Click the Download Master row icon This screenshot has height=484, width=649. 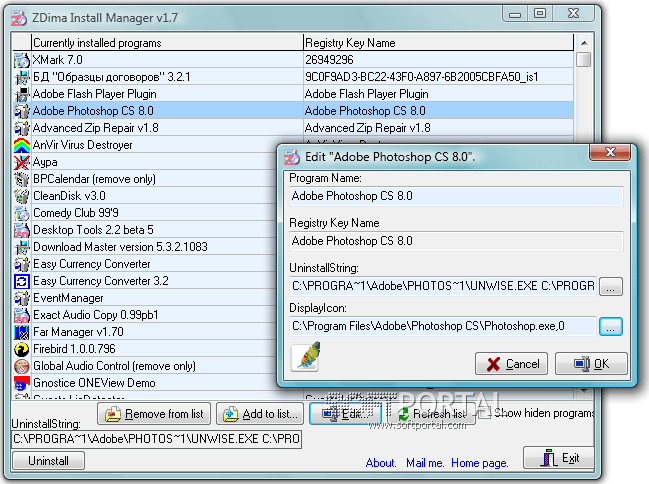point(22,247)
